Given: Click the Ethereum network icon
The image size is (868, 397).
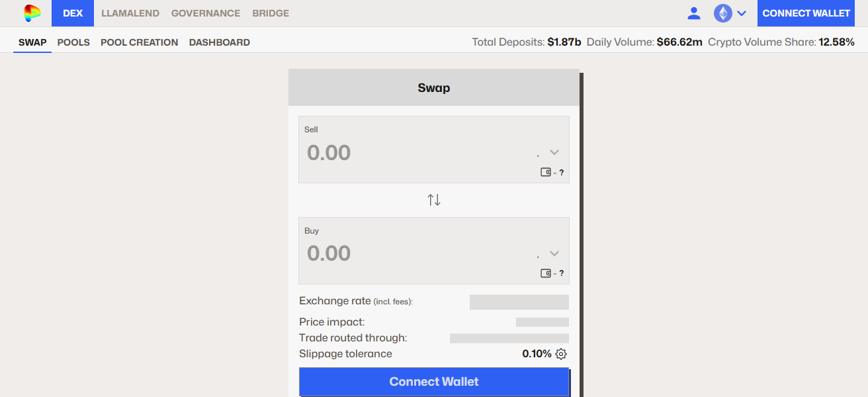Looking at the screenshot, I should (722, 13).
